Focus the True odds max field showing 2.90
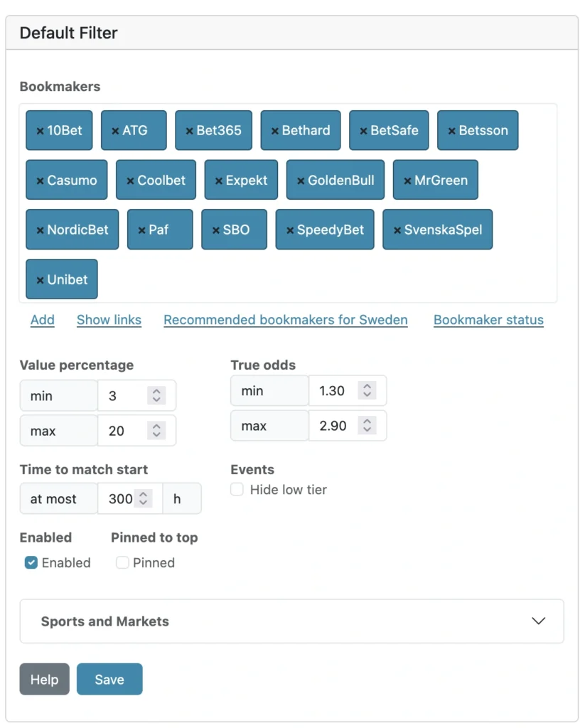 348,425
